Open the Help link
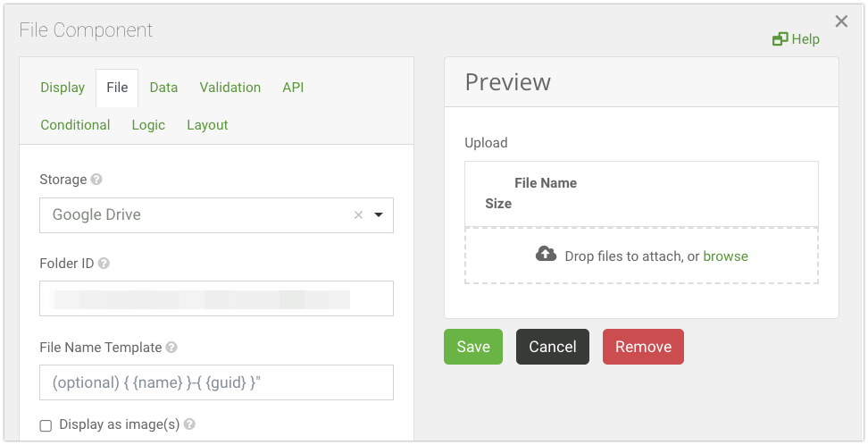The height and width of the screenshot is (445, 868). [796, 38]
